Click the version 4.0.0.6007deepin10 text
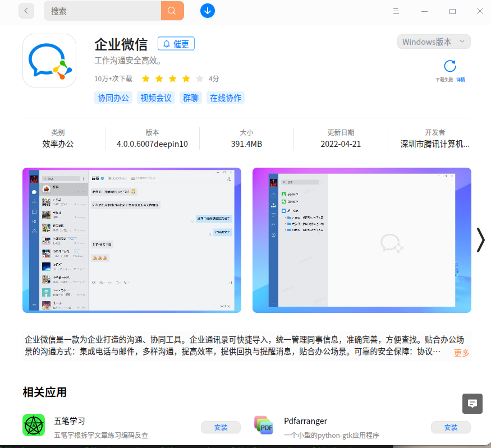The width and height of the screenshot is (491, 448). pyautogui.click(x=152, y=144)
